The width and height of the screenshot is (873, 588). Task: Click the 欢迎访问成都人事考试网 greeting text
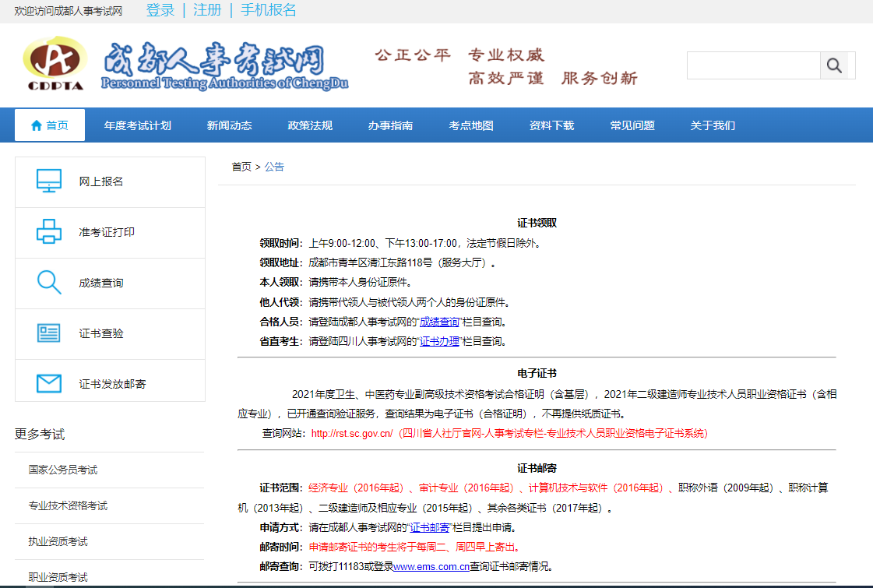[69, 11]
